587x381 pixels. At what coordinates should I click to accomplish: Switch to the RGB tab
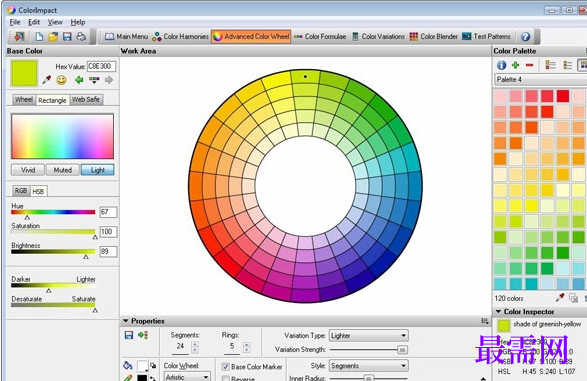point(21,190)
